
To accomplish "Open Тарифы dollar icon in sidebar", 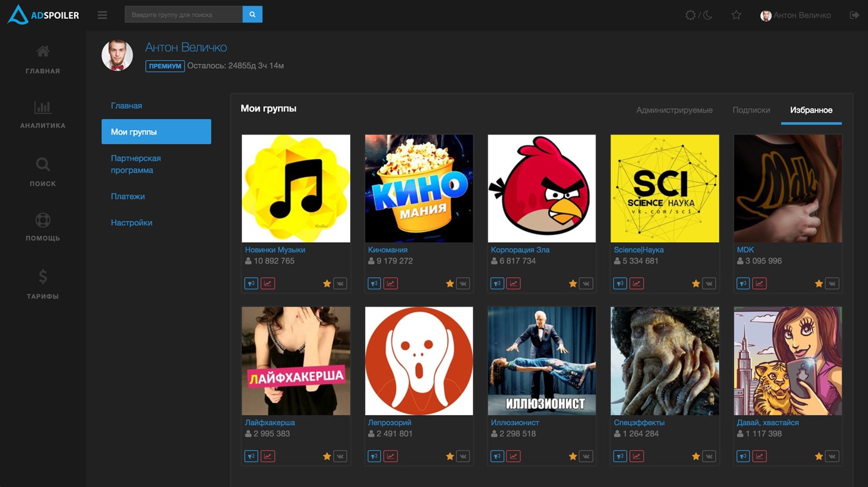I will pyautogui.click(x=43, y=276).
